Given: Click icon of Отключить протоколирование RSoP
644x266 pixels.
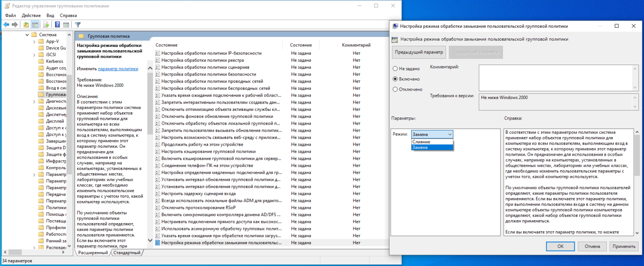Looking at the screenshot, I should (x=158, y=207).
